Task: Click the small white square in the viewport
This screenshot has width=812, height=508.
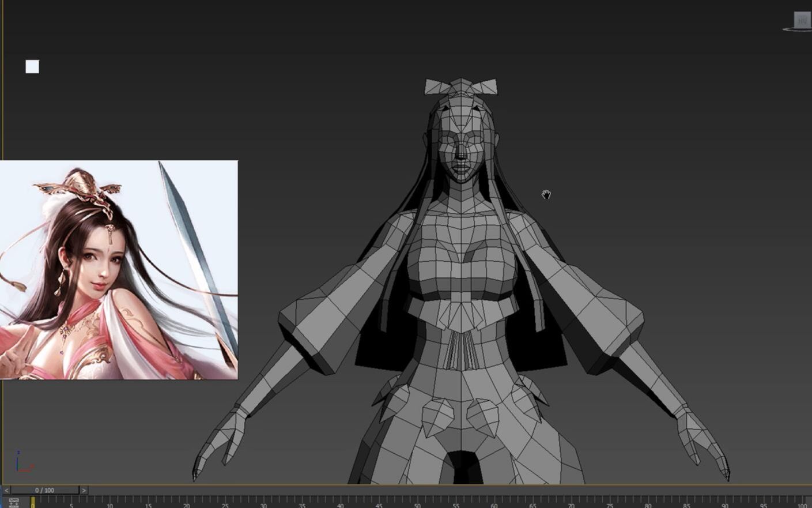Action: pos(32,67)
